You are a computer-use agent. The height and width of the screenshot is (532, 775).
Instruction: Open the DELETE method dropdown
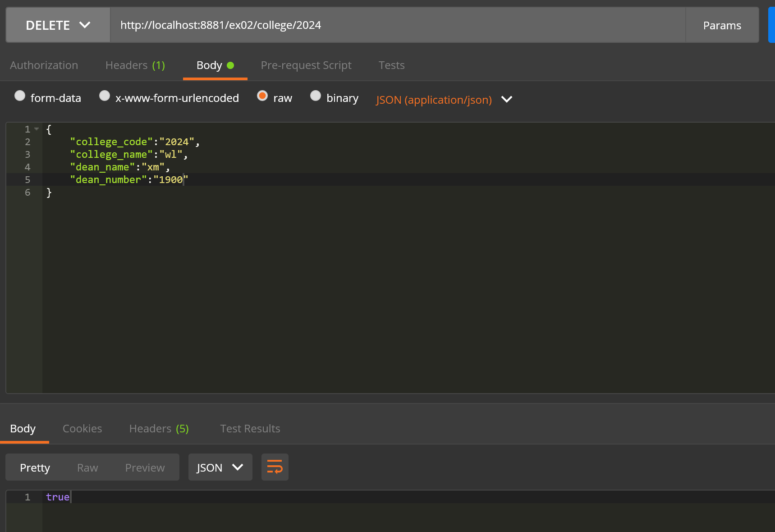(x=58, y=25)
